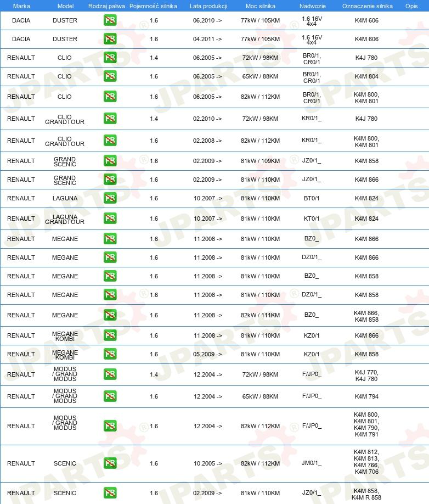Viewport: 429px width, 504px height.
Task: Select fuel icon for Grand Scenic K4M 866
Action: point(110,180)
